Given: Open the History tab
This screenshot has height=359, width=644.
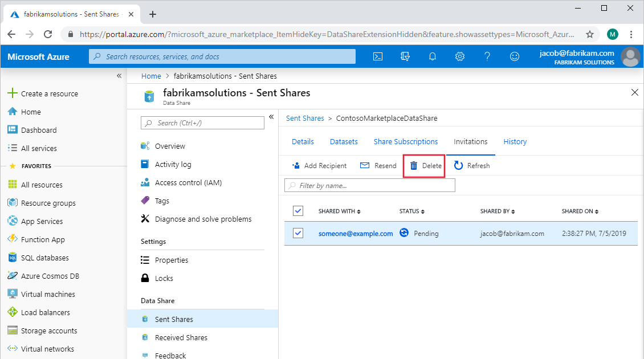Looking at the screenshot, I should pos(515,142).
